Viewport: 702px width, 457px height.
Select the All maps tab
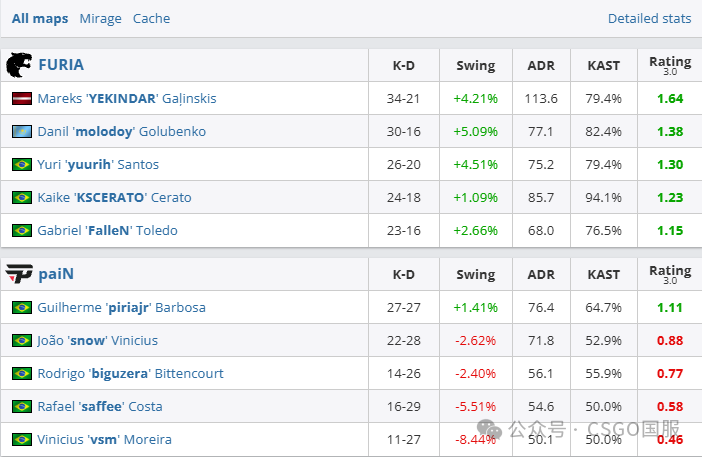[40, 19]
